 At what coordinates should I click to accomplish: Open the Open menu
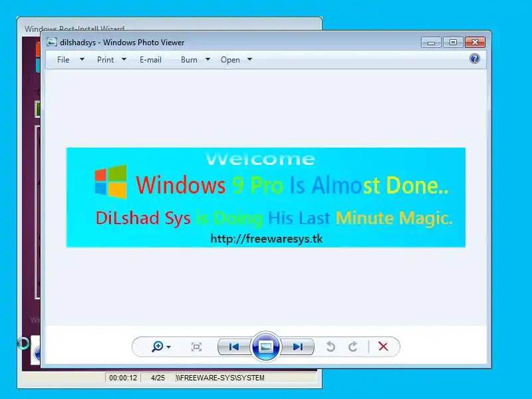click(x=230, y=60)
